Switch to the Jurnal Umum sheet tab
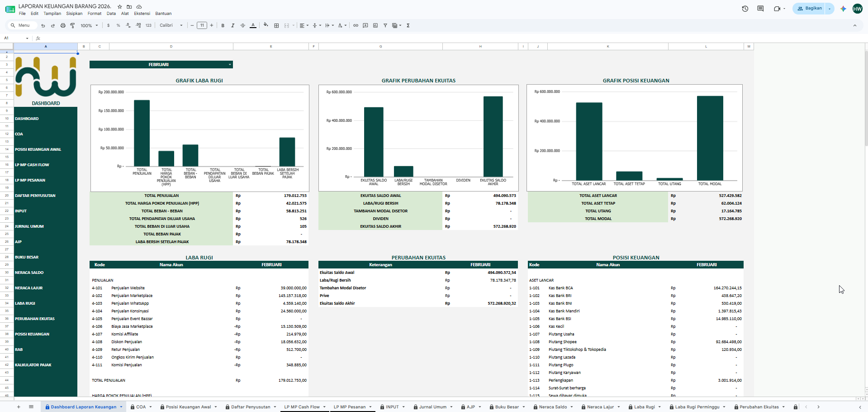The width and height of the screenshot is (868, 412). 432,407
